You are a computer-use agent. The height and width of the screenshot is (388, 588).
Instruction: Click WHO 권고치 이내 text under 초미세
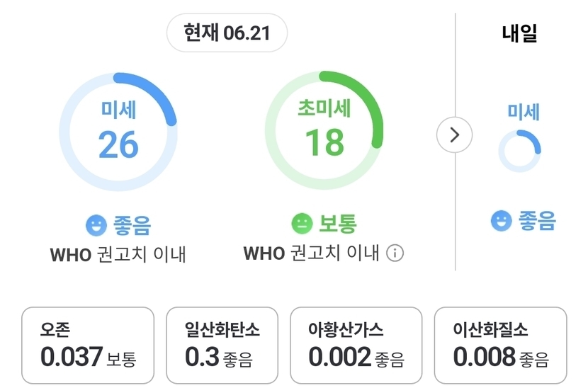[x=311, y=253]
